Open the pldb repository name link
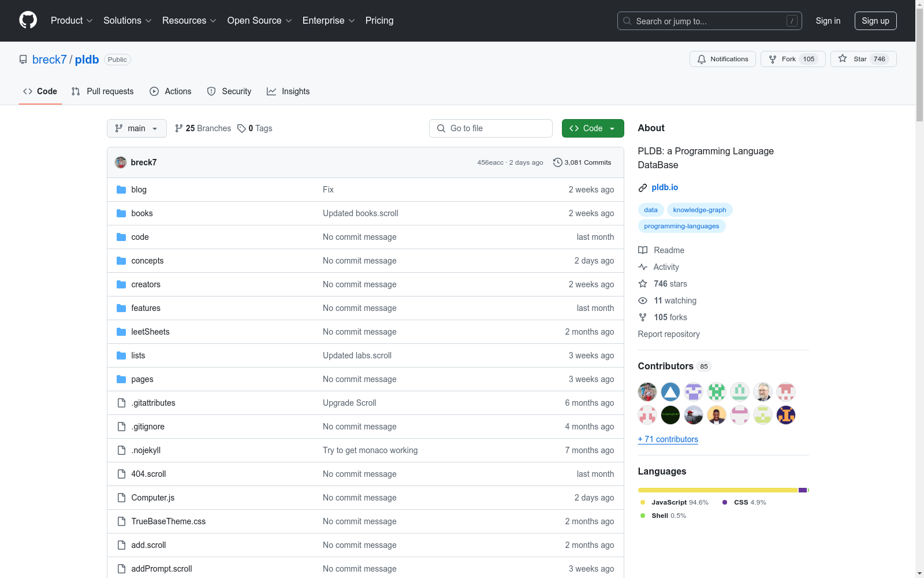This screenshot has height=578, width=924. (87, 60)
